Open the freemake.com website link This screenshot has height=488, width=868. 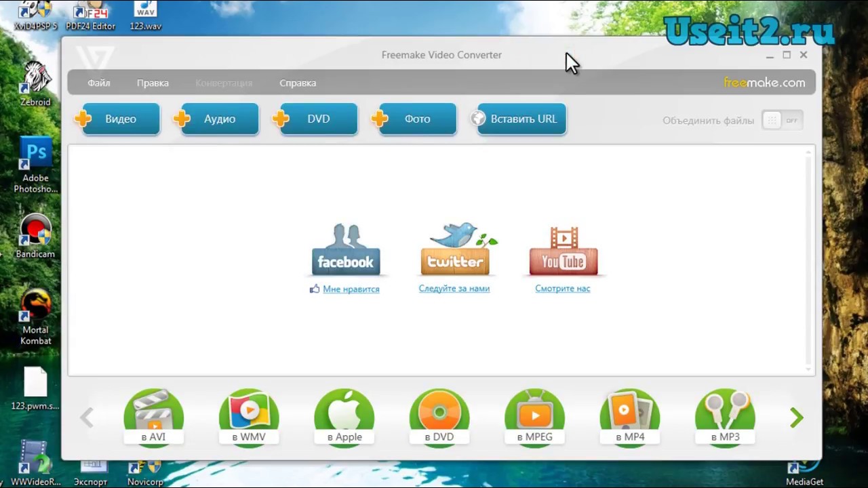click(x=764, y=83)
